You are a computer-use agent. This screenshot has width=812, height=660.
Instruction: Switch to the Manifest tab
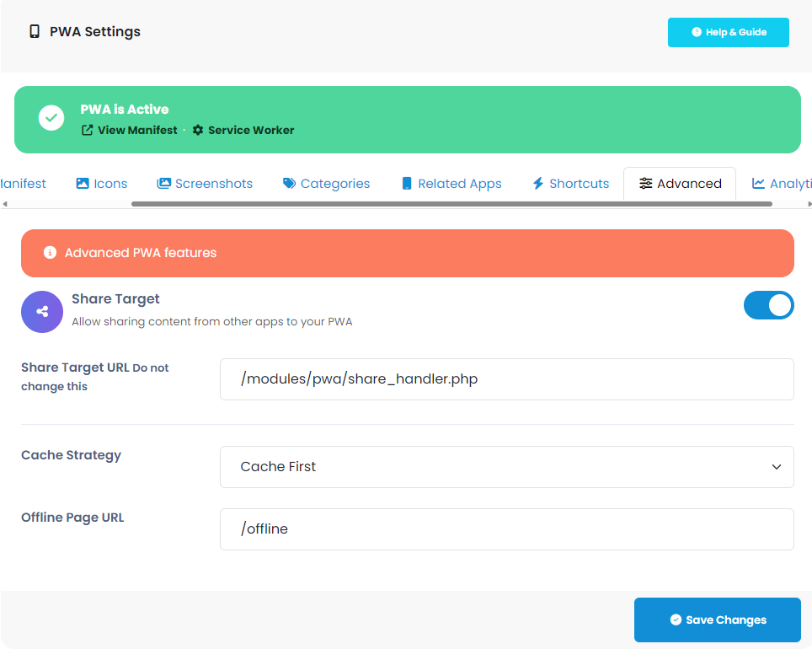click(24, 183)
